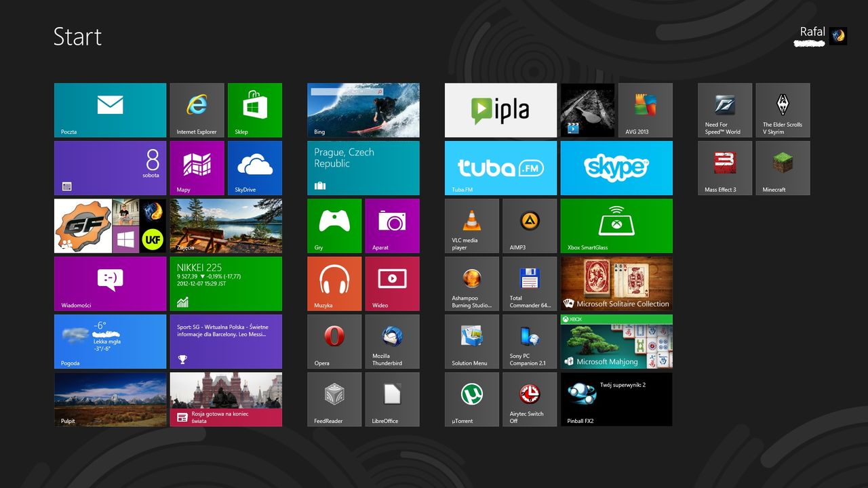868x488 pixels.
Task: Open the Muzyka music tile
Action: pos(334,283)
